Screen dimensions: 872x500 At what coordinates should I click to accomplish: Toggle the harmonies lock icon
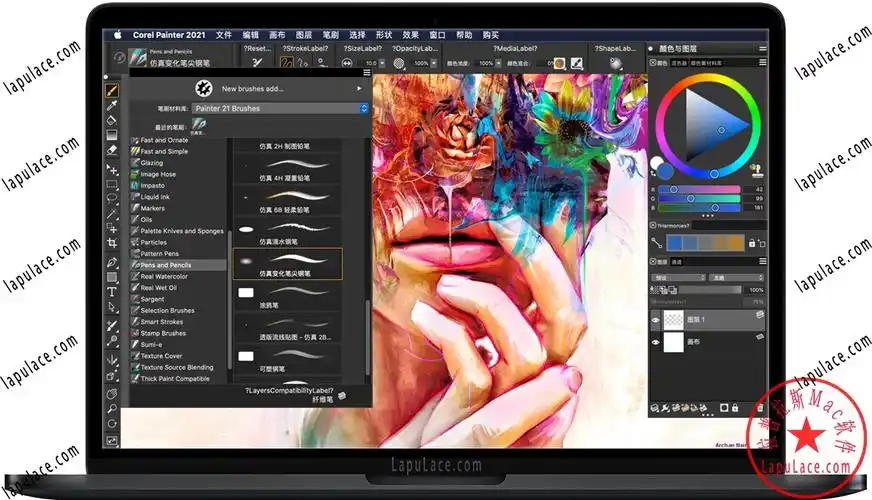point(752,243)
